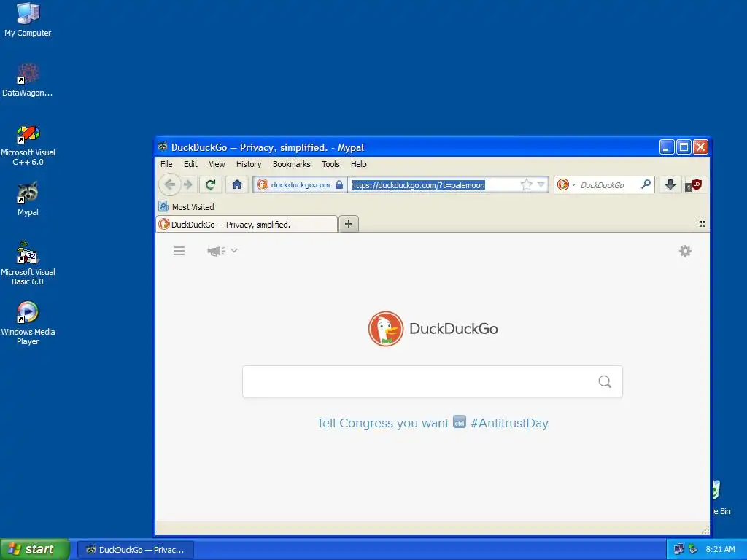Choose search engine from DuckDuckGo dropdown
The width and height of the screenshot is (747, 560).
(566, 184)
